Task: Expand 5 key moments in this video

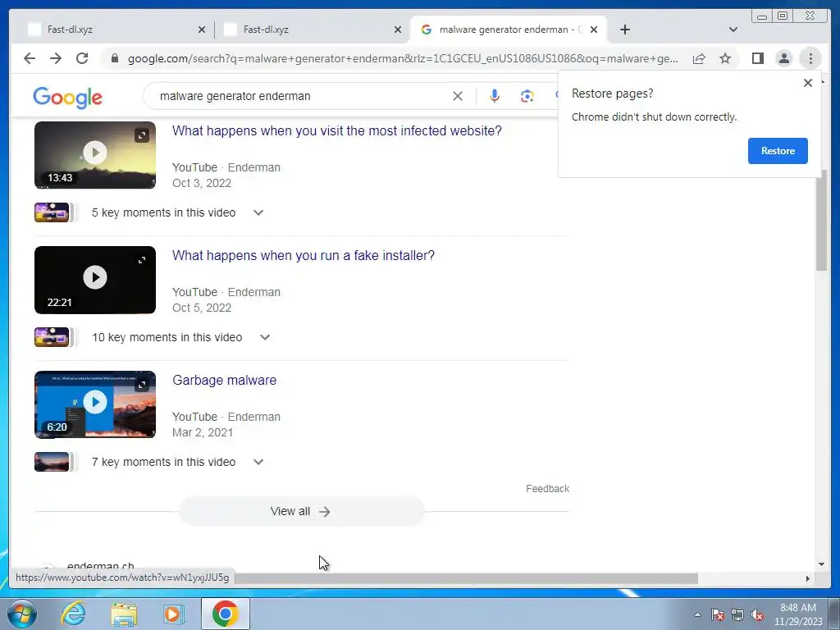Action: click(x=258, y=212)
